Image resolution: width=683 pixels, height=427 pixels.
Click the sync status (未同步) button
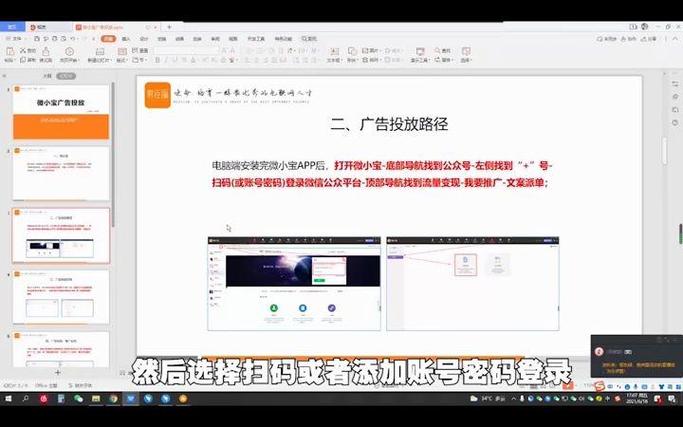pyautogui.click(x=606, y=39)
